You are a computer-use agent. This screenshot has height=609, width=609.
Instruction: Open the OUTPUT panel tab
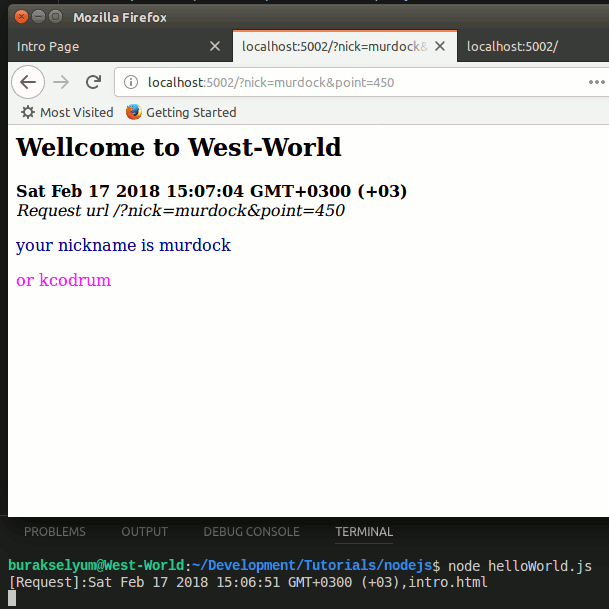pos(144,531)
